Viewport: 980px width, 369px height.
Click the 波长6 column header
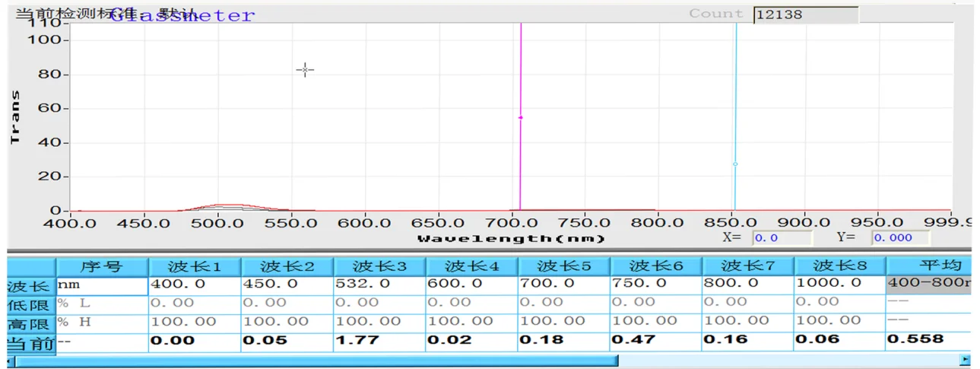[x=656, y=266]
